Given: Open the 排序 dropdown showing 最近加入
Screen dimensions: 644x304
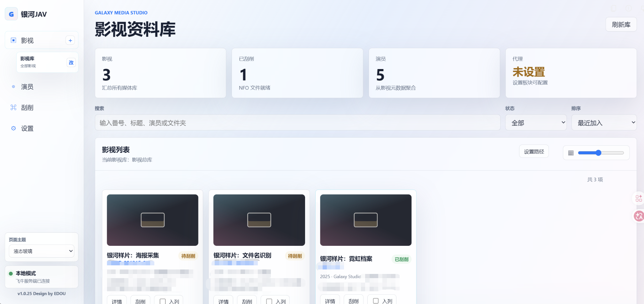Looking at the screenshot, I should tap(604, 123).
